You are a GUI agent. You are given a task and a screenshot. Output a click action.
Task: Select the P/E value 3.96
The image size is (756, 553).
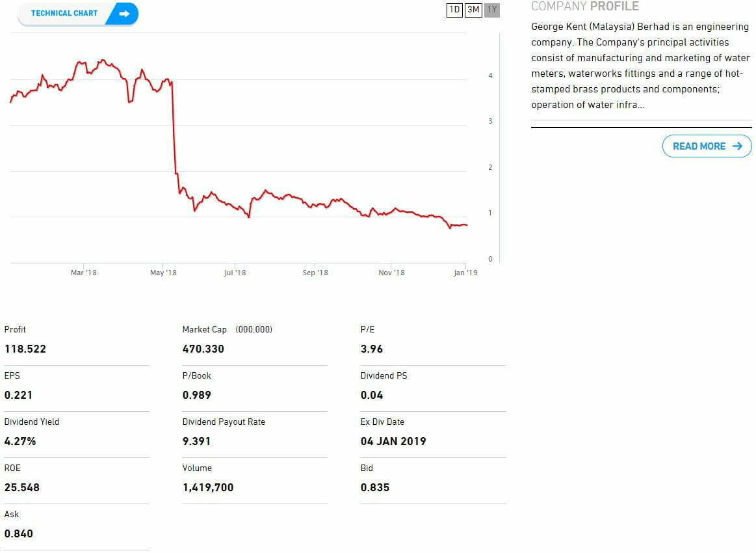click(x=372, y=349)
